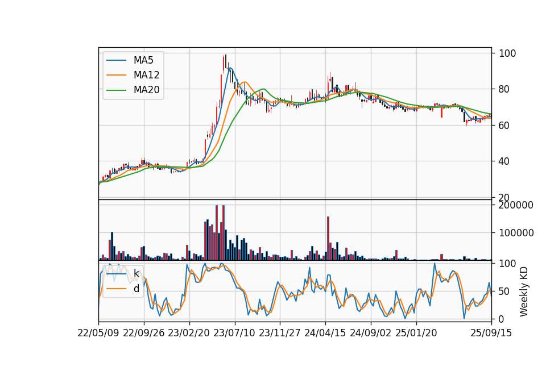This screenshot has width=546, height=392.
Task: Click the k legend label
Action: tap(136, 273)
